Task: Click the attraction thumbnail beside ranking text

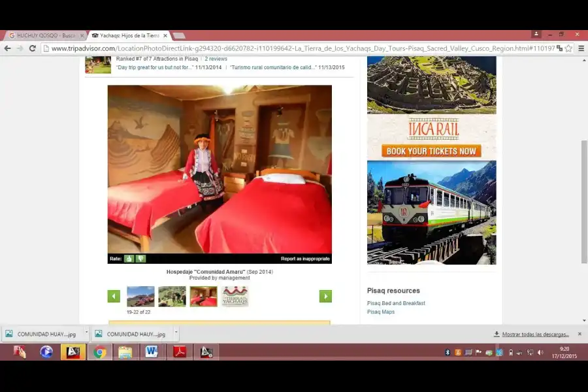Action: (98, 65)
